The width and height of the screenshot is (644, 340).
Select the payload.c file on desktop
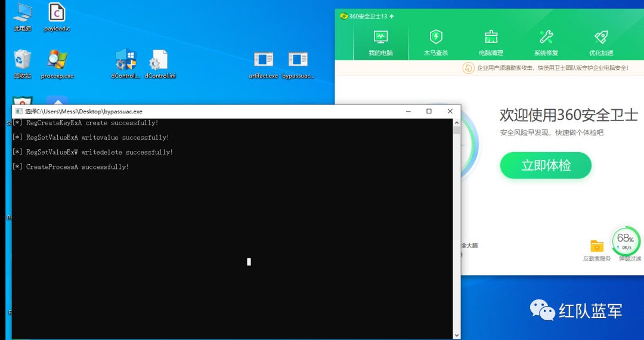pos(57,17)
